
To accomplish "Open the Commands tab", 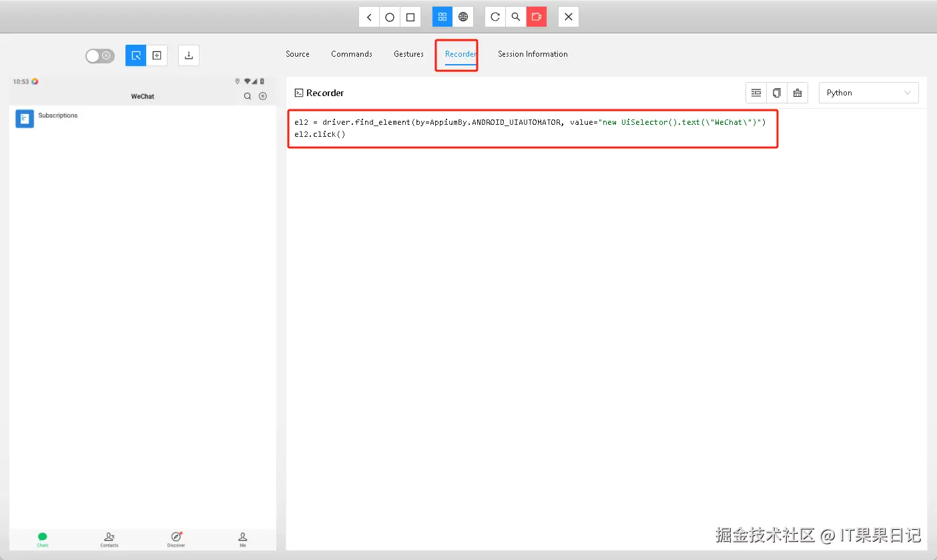I will click(352, 54).
